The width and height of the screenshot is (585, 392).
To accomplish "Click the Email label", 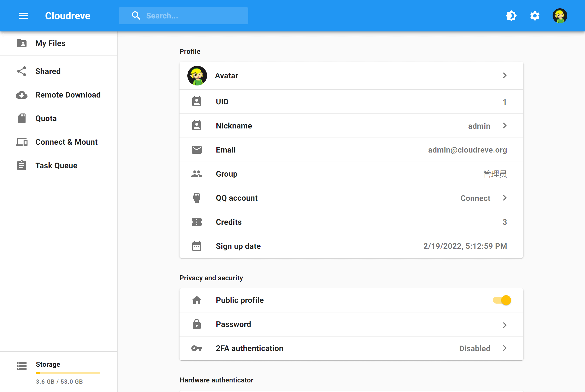I will pos(226,150).
